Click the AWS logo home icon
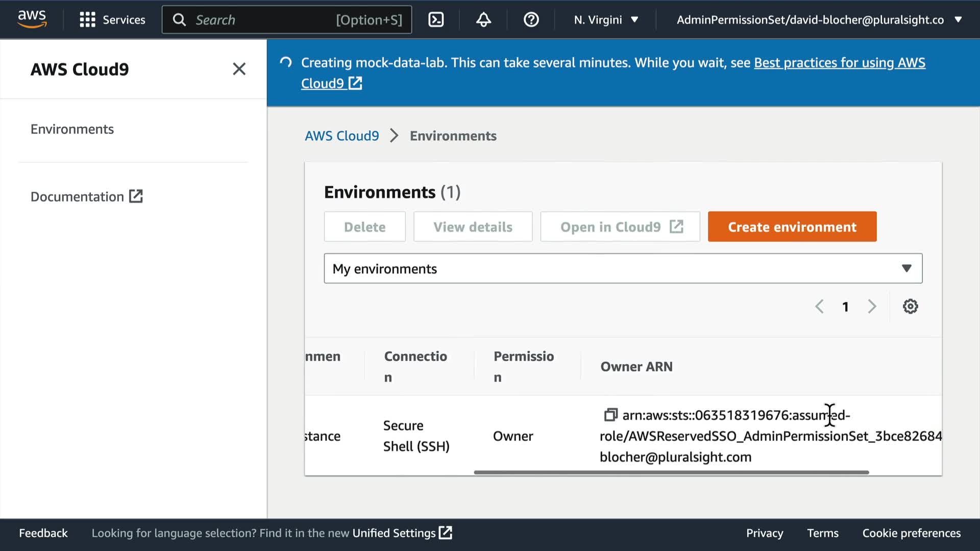The height and width of the screenshot is (551, 980). point(32,19)
